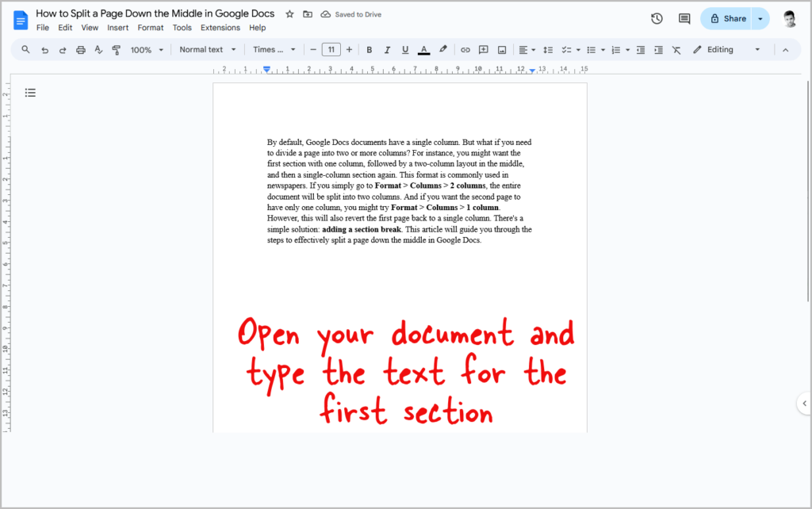The width and height of the screenshot is (812, 509).
Task: Toggle italic formatting
Action: [x=388, y=49]
